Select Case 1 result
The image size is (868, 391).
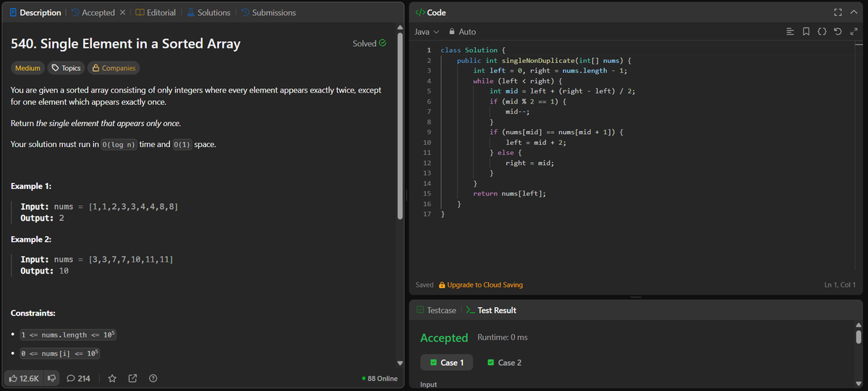click(446, 362)
